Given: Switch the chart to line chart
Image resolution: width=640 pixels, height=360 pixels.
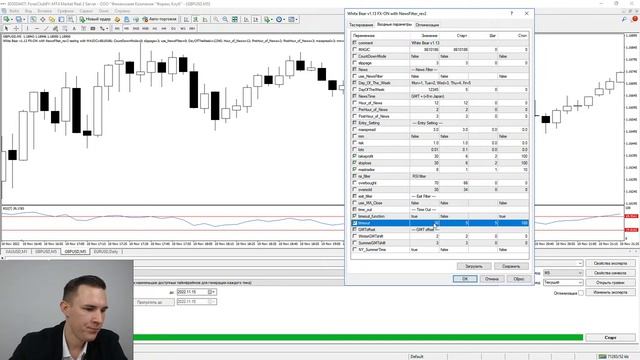Looking at the screenshot, I should [205, 19].
